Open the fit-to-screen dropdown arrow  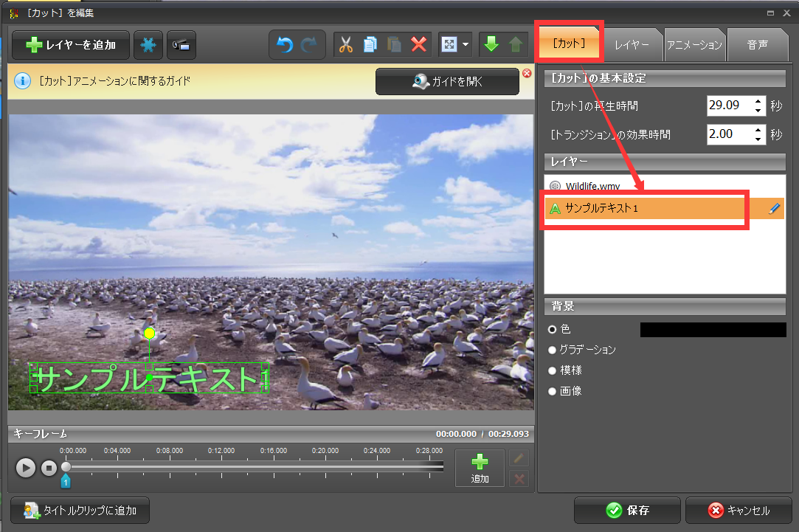coord(466,45)
